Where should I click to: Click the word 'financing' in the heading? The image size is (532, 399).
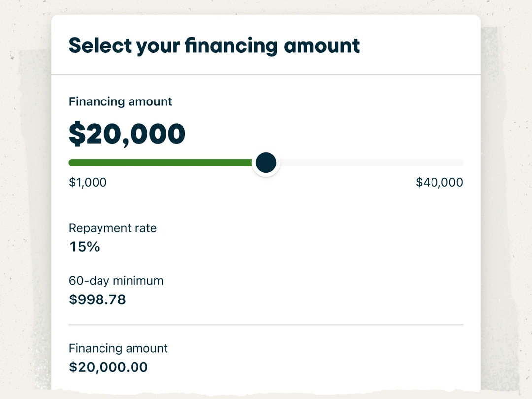(231, 46)
